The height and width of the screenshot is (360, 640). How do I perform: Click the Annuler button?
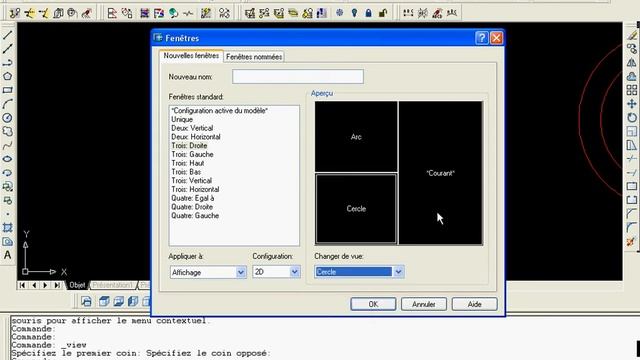pyautogui.click(x=424, y=304)
